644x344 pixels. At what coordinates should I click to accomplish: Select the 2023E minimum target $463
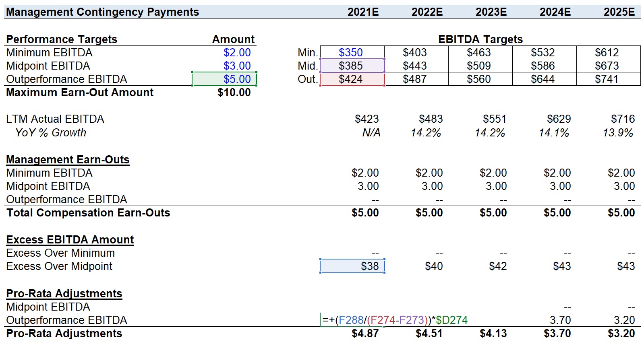480,52
